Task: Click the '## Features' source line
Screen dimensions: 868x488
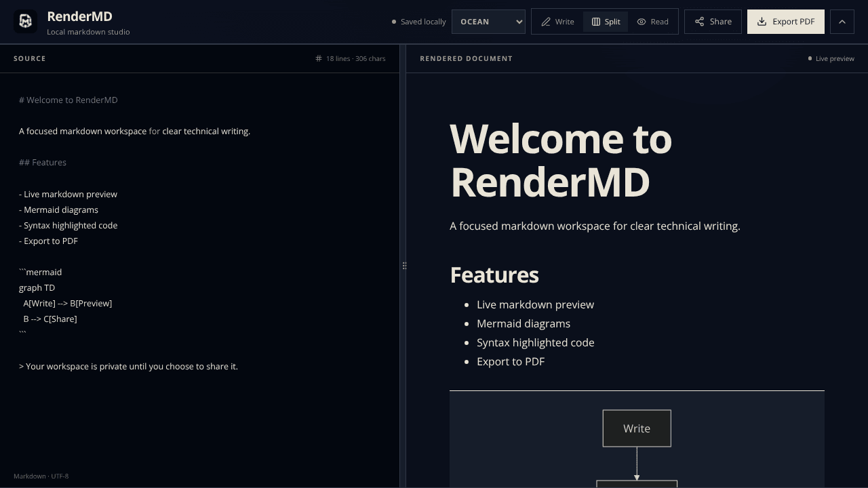Action: [43, 162]
